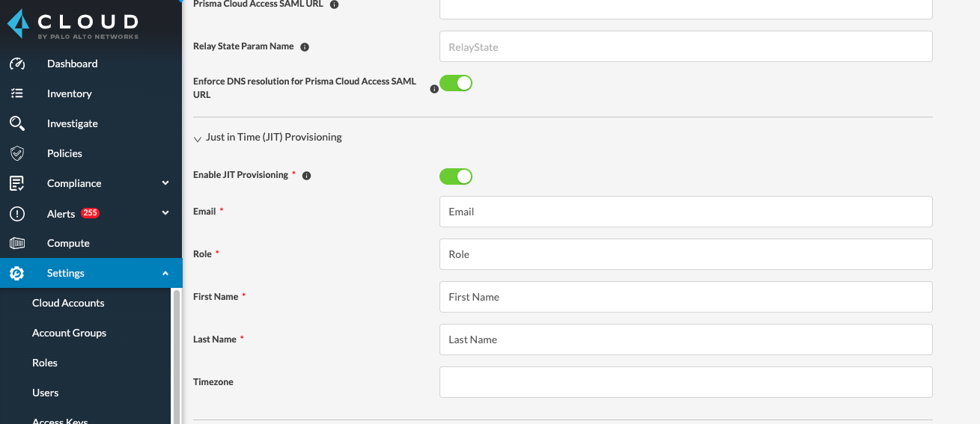This screenshot has width=980, height=424.
Task: Open the Roles settings page
Action: point(45,363)
